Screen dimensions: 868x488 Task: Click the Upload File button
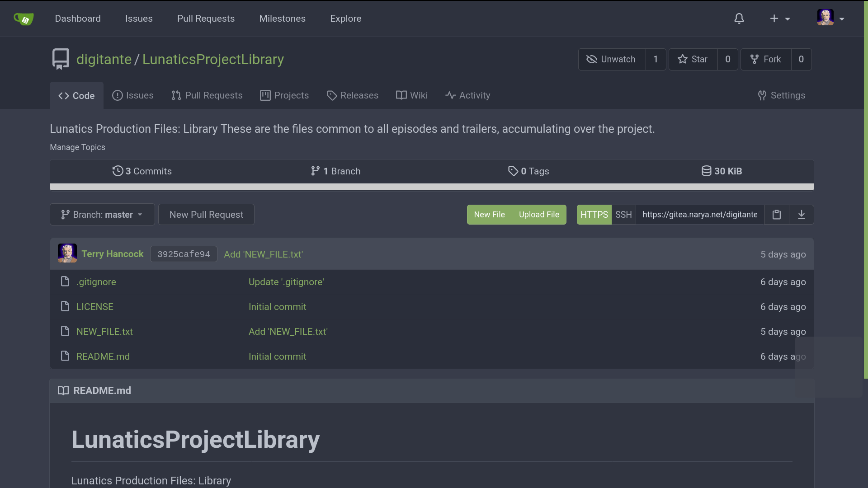click(x=539, y=215)
